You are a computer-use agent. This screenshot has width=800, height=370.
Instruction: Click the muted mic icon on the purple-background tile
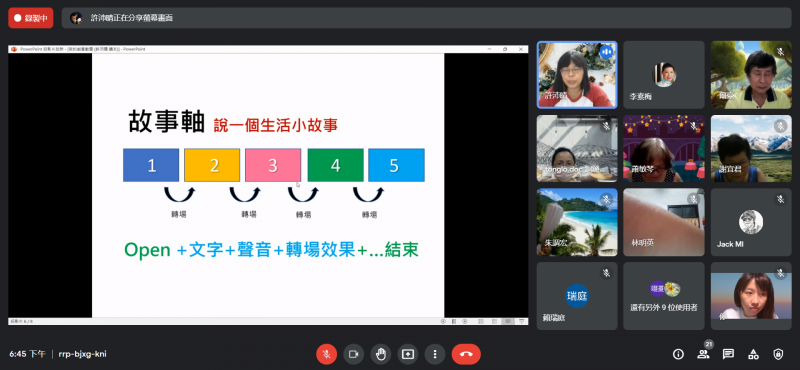point(693,126)
